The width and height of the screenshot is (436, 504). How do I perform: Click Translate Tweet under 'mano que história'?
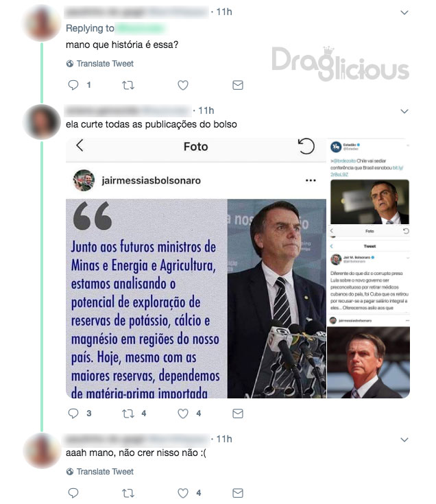coord(100,64)
